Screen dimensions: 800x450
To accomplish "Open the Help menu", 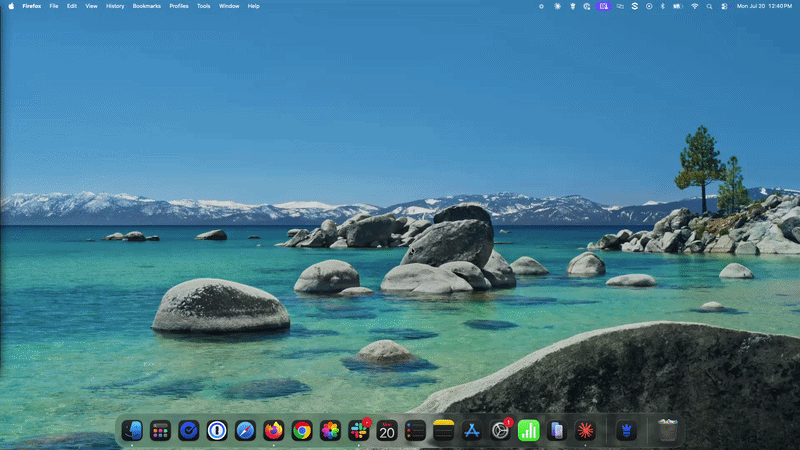I will coord(254,6).
